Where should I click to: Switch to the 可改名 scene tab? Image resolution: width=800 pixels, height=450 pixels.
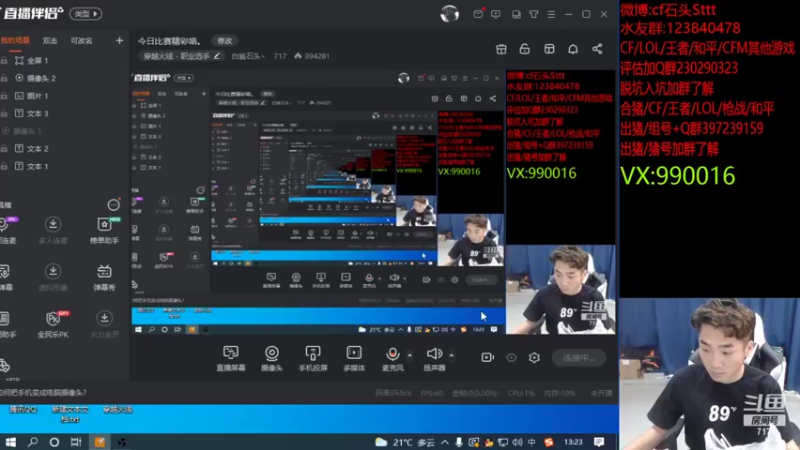(81, 41)
